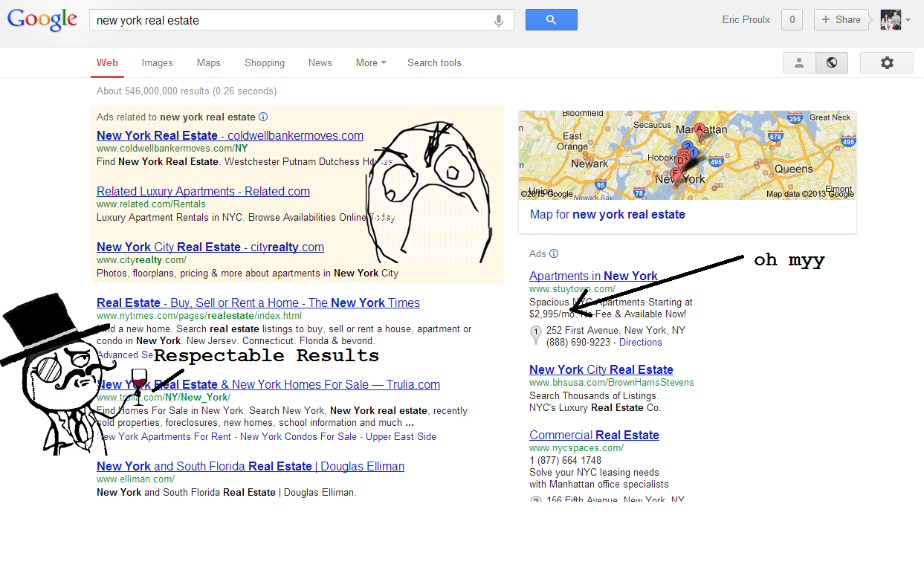The image size is (924, 576).
Task: Click the www.elliman.com/ URL
Action: [135, 479]
